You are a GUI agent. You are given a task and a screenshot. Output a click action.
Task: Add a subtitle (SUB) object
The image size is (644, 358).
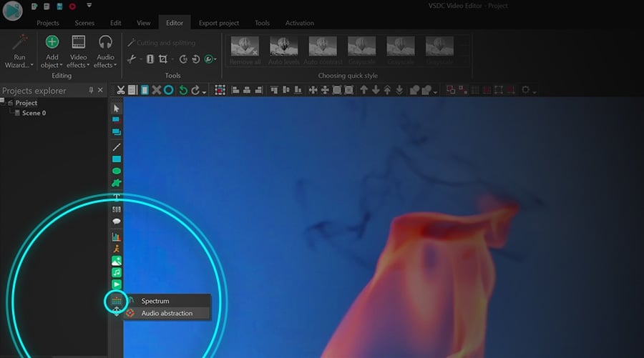tap(116, 209)
